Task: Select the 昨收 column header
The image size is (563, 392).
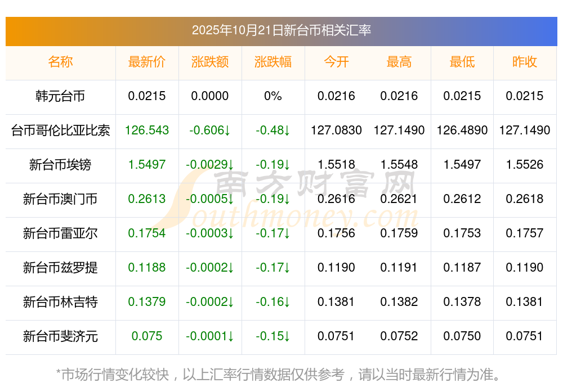Action: (525, 62)
